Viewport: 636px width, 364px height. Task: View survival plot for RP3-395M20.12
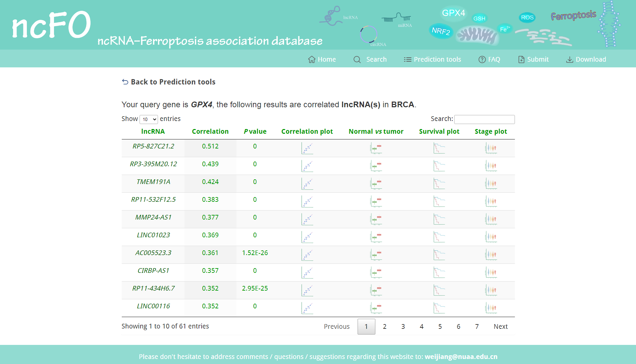439,166
